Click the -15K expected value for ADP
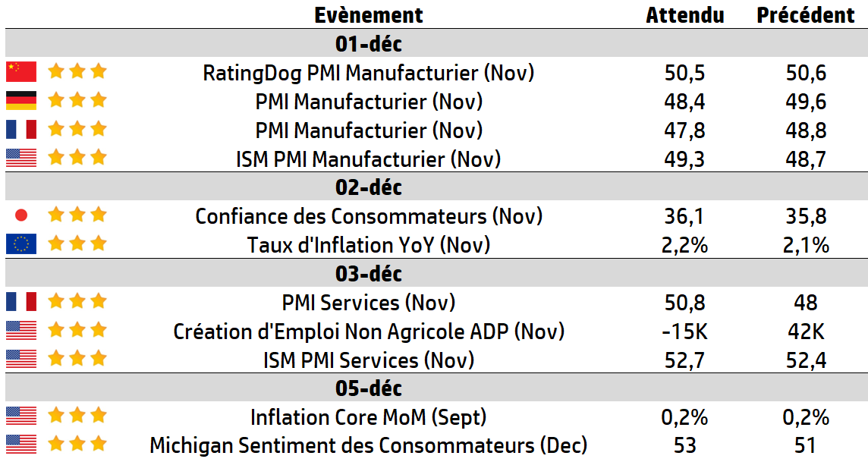 [685, 332]
